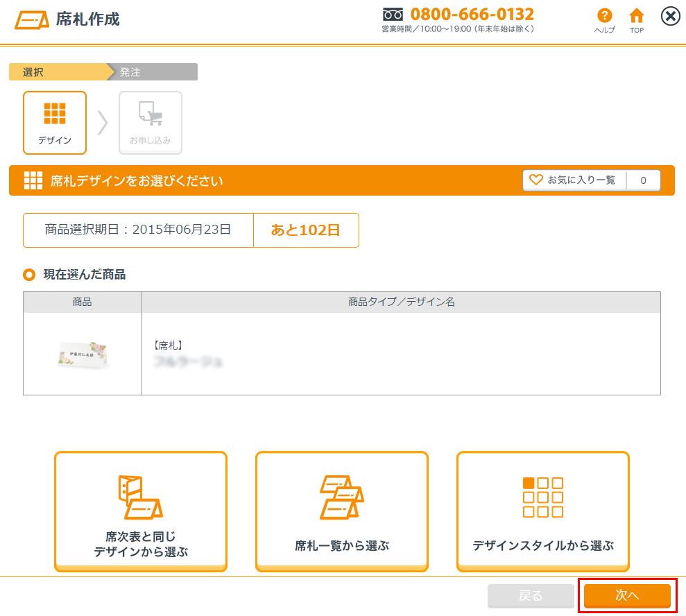Click the favorites count showing 0
This screenshot has width=686, height=616.
coord(643,180)
